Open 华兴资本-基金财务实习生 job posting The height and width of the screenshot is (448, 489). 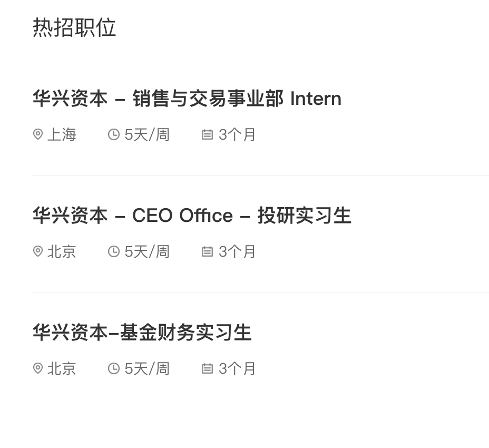tap(142, 333)
